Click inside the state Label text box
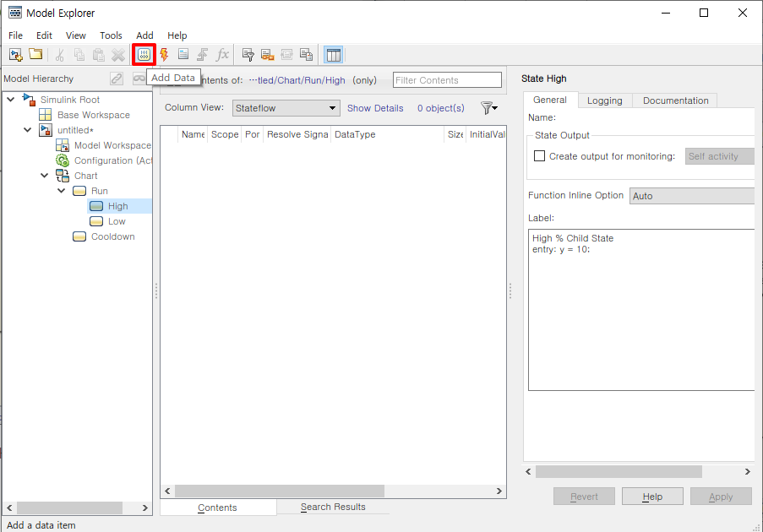 pyautogui.click(x=641, y=310)
